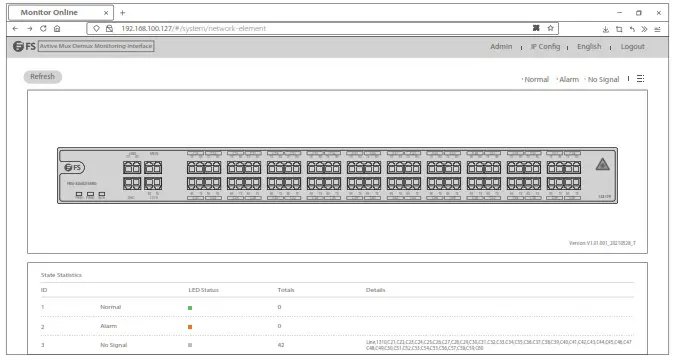Viewport: 674px width, 361px height.
Task: Open the browser application menu
Action: click(x=657, y=29)
